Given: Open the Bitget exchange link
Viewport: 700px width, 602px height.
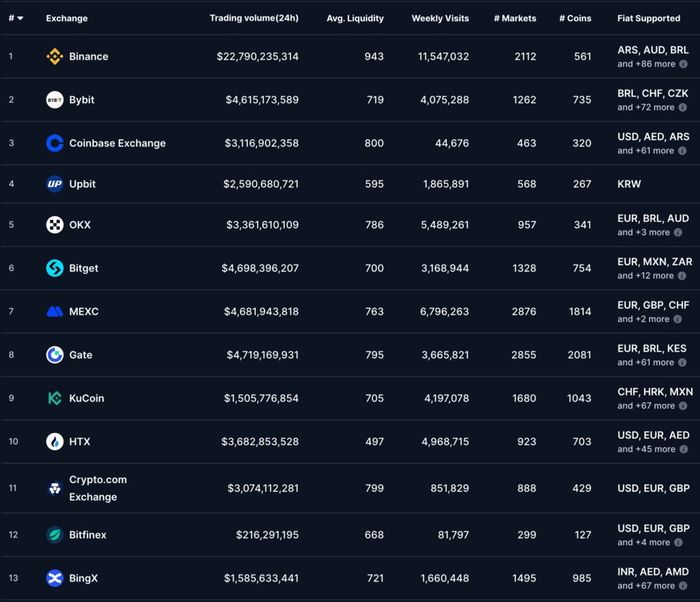Looking at the screenshot, I should 83,268.
